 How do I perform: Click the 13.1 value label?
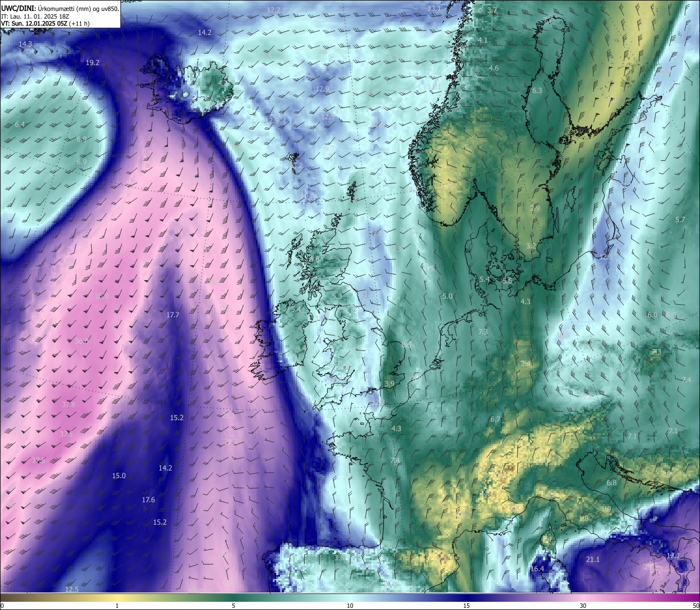pos(434,9)
